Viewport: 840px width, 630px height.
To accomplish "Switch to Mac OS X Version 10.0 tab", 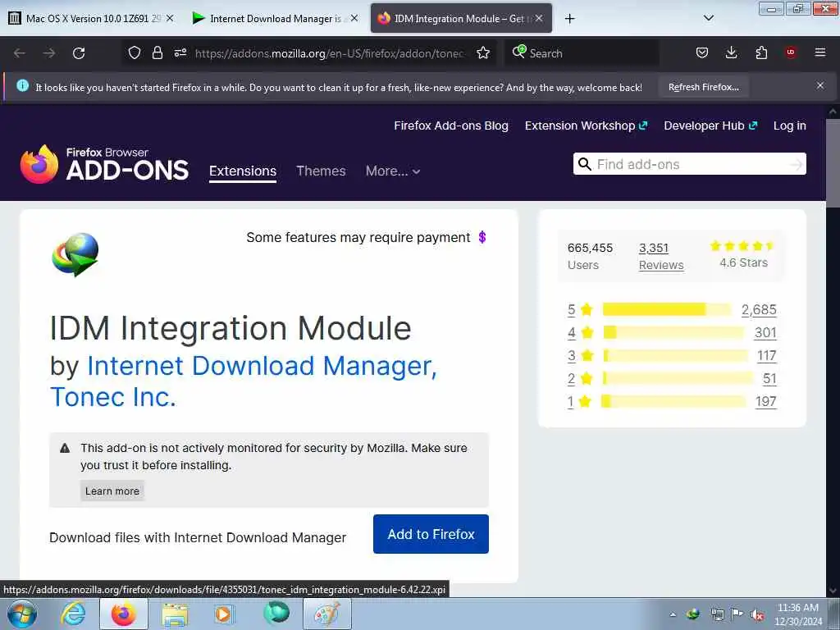I will 92,18.
